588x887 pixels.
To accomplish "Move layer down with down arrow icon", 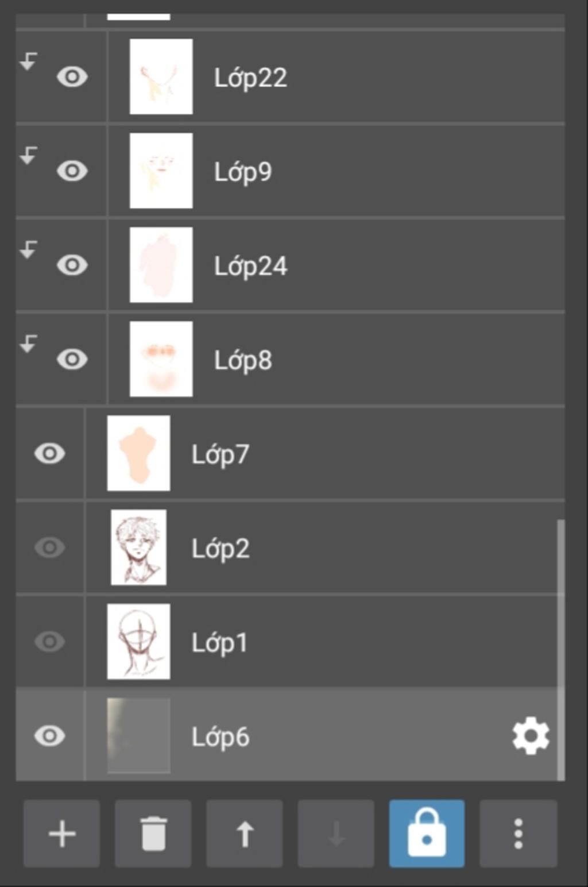I will point(336,834).
